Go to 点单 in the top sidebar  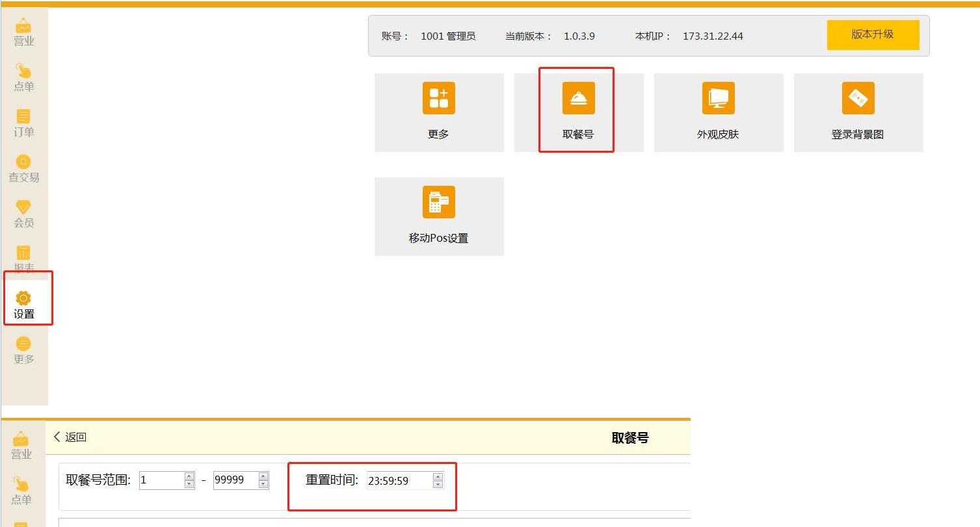tap(24, 77)
